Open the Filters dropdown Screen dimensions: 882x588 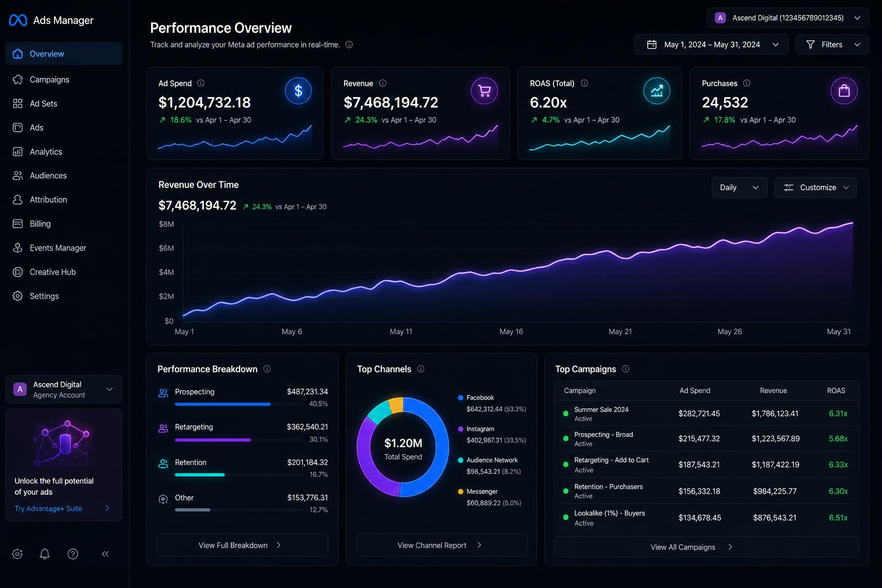832,44
